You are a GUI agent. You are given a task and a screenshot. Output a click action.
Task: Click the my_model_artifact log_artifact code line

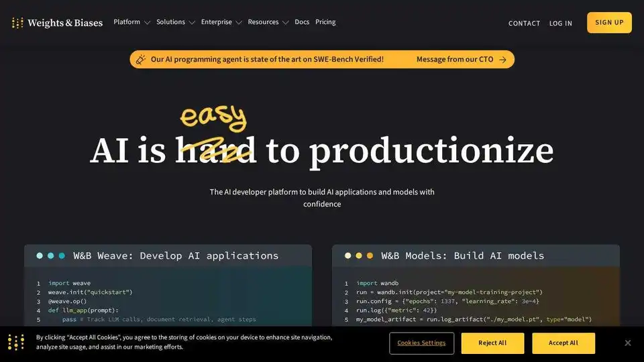pos(474,319)
